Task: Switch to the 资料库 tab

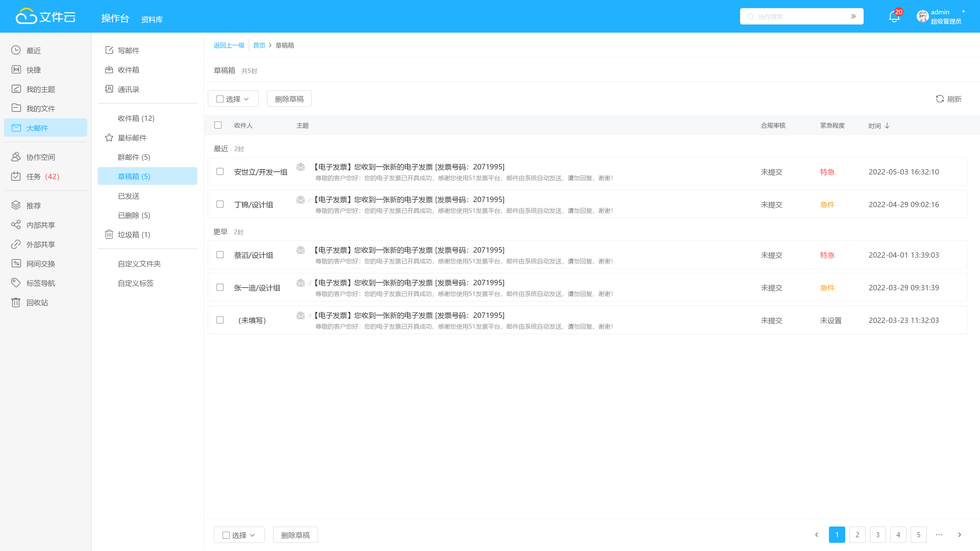Action: pyautogui.click(x=152, y=19)
